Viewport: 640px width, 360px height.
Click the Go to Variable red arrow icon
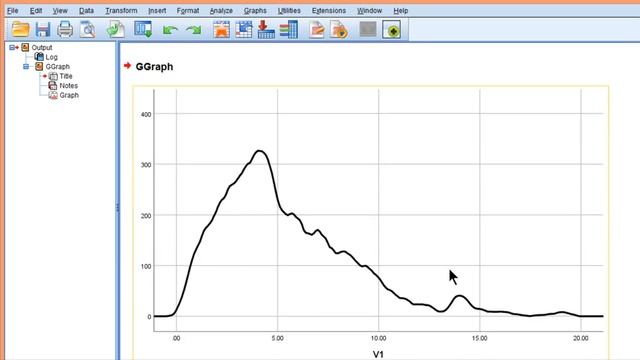(x=266, y=29)
